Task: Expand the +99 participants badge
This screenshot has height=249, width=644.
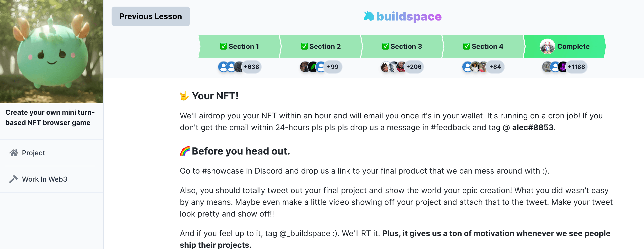Action: (332, 67)
